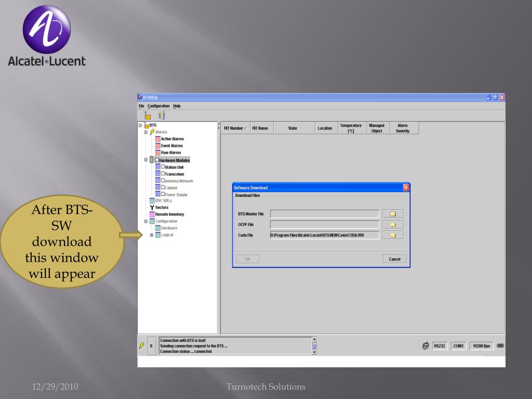Click the Raw Alarms table icon
Image resolution: width=532 pixels, height=399 pixels.
(158, 153)
